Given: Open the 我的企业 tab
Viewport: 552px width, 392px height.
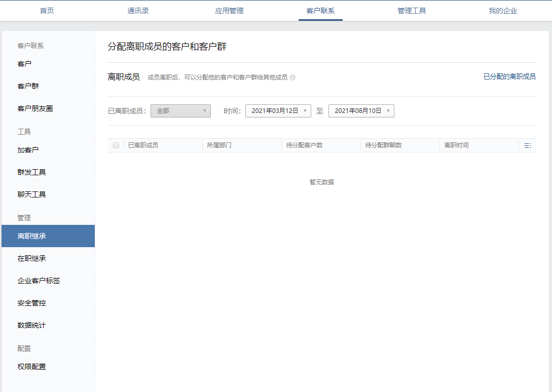Looking at the screenshot, I should [x=503, y=11].
